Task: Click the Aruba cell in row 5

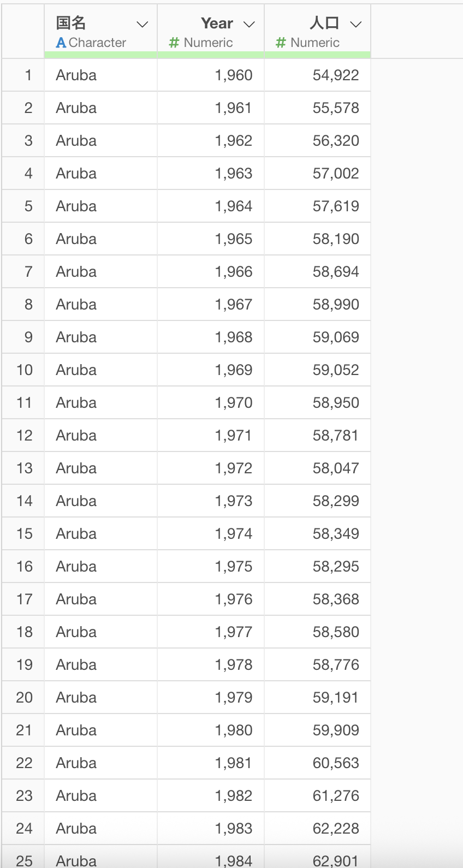Action: click(x=76, y=206)
